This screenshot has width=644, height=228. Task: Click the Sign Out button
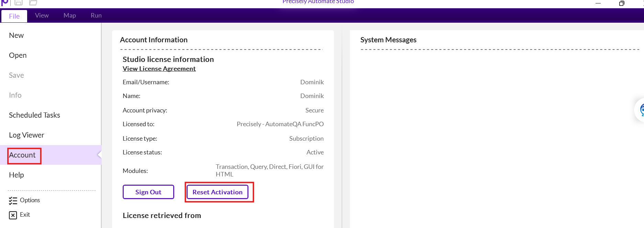(148, 192)
